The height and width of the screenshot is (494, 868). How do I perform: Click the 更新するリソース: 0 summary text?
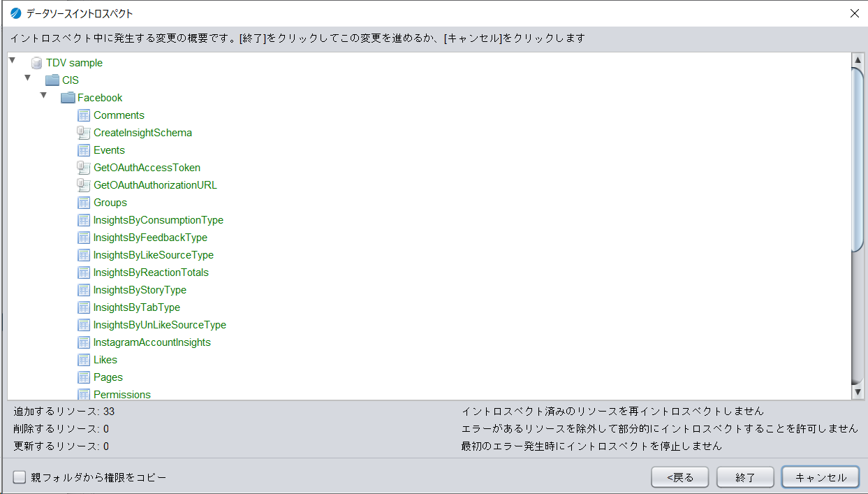61,446
